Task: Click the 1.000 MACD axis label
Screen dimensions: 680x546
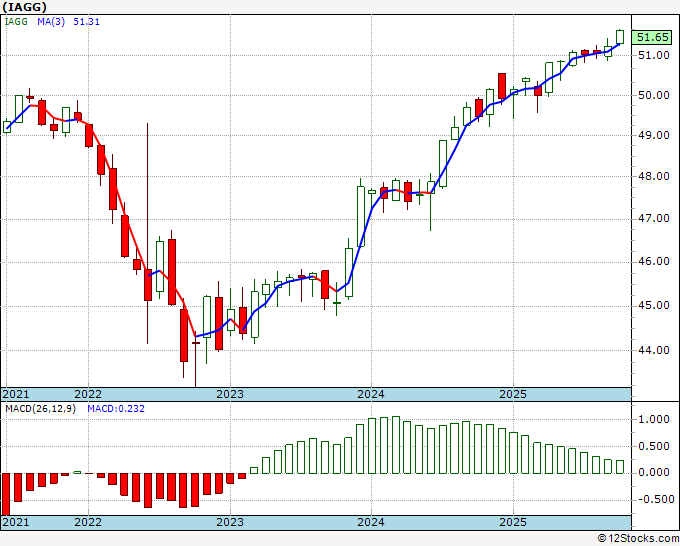Action: (x=654, y=419)
